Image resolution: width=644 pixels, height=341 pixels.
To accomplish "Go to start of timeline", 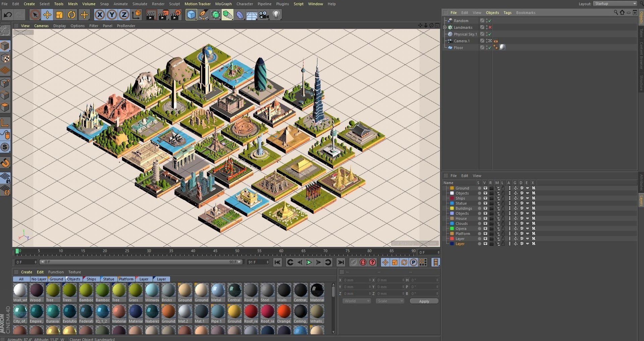I will [x=277, y=262].
